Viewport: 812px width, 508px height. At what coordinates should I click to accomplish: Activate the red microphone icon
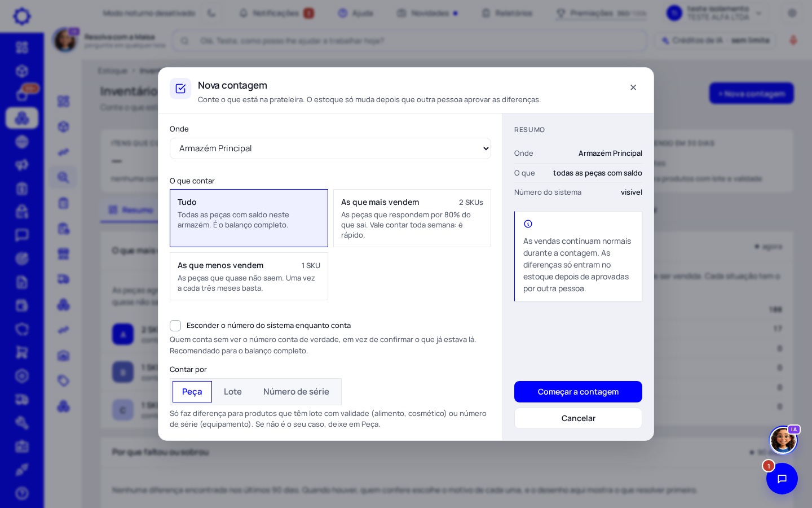(x=793, y=41)
